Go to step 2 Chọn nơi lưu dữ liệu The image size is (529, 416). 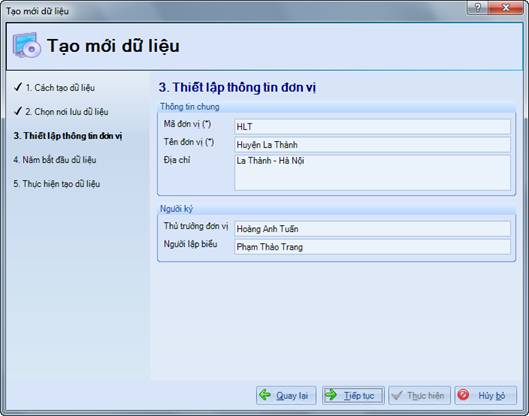click(x=67, y=112)
